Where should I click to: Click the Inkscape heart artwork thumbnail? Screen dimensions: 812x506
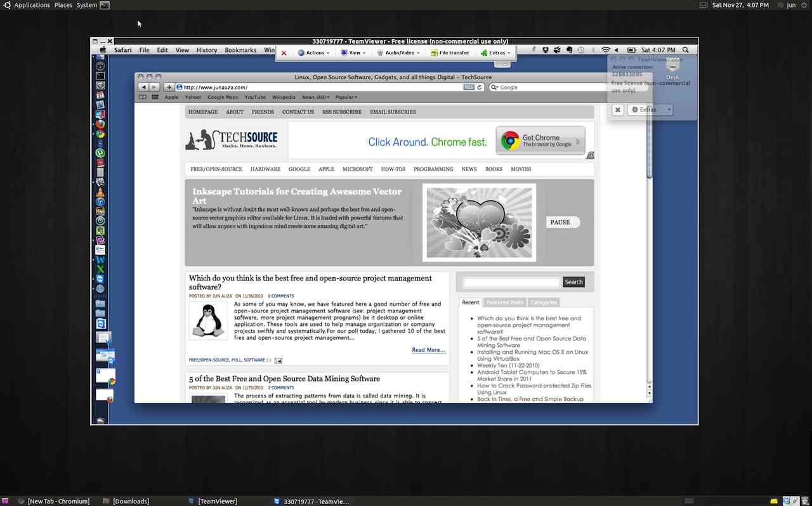[x=480, y=223]
